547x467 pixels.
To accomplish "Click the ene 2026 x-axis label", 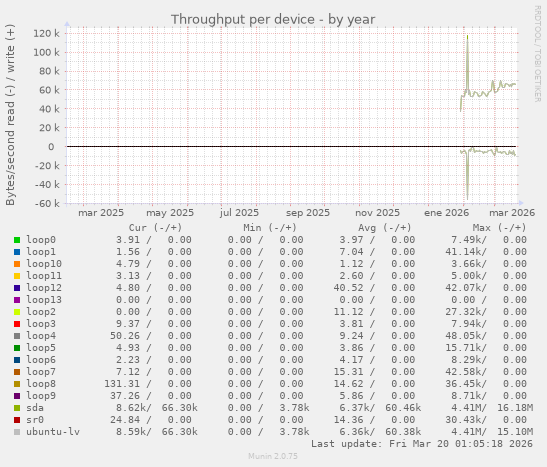I will point(447,213).
